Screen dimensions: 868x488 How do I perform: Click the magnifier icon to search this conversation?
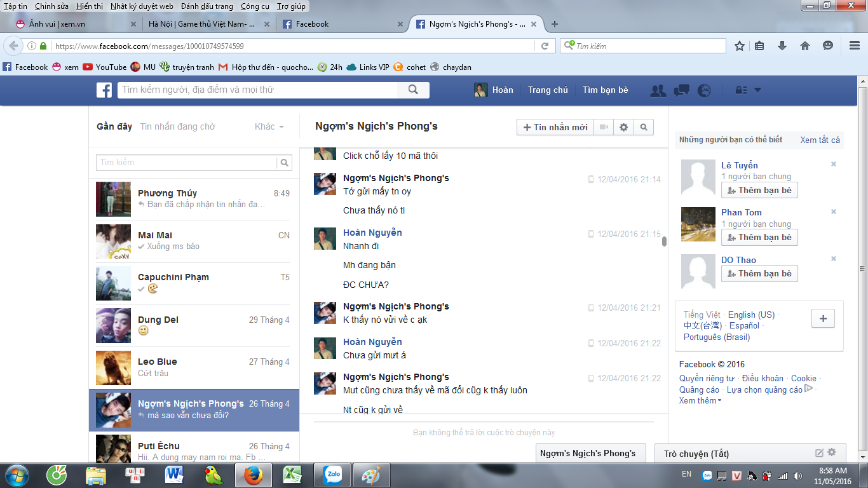[x=644, y=127]
